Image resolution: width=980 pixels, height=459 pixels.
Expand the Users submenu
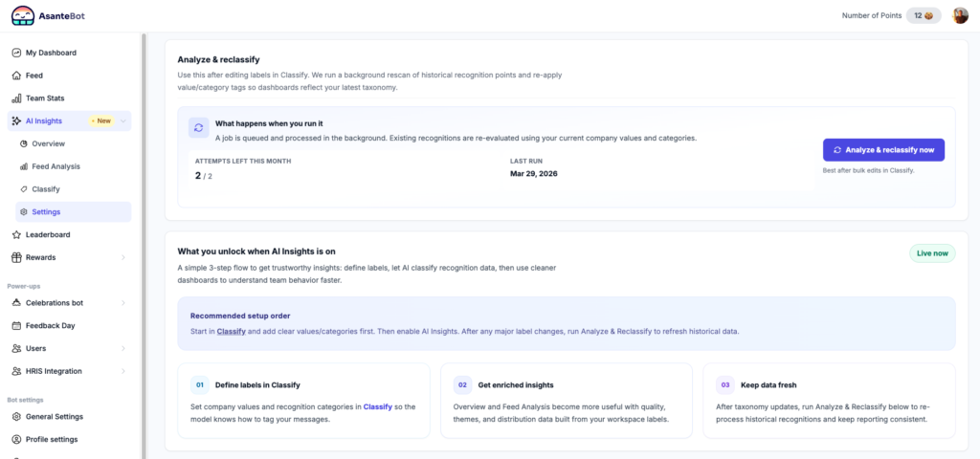click(x=123, y=349)
